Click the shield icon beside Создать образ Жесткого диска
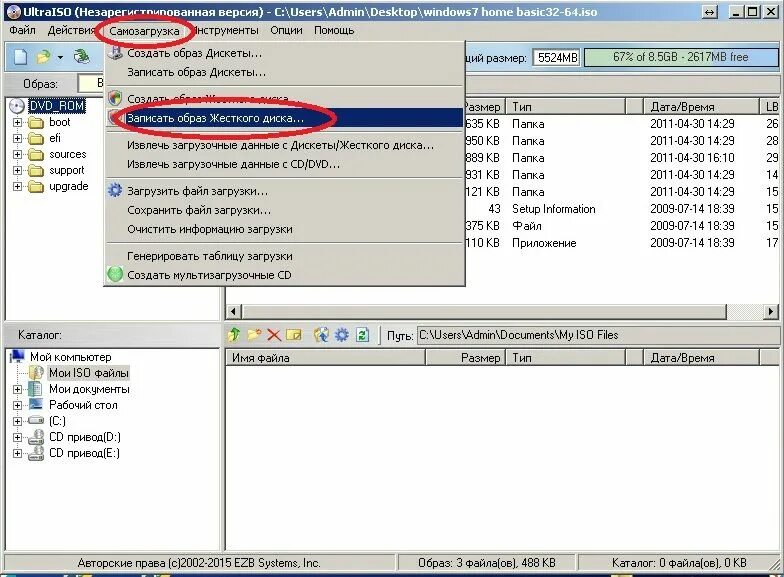 [x=115, y=98]
